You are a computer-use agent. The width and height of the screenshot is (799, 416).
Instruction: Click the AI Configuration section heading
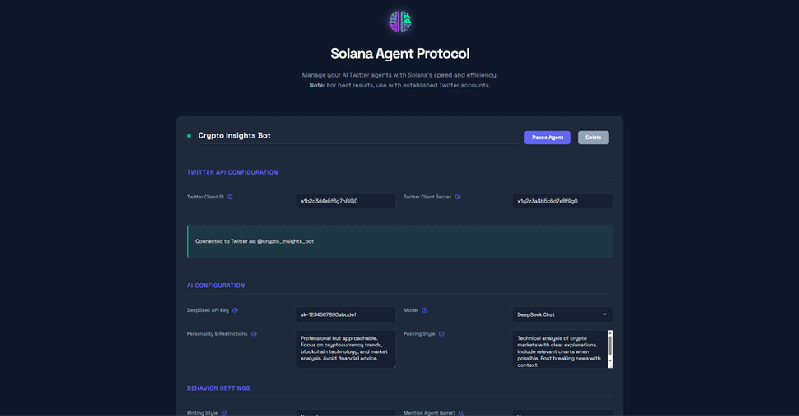pyautogui.click(x=216, y=285)
